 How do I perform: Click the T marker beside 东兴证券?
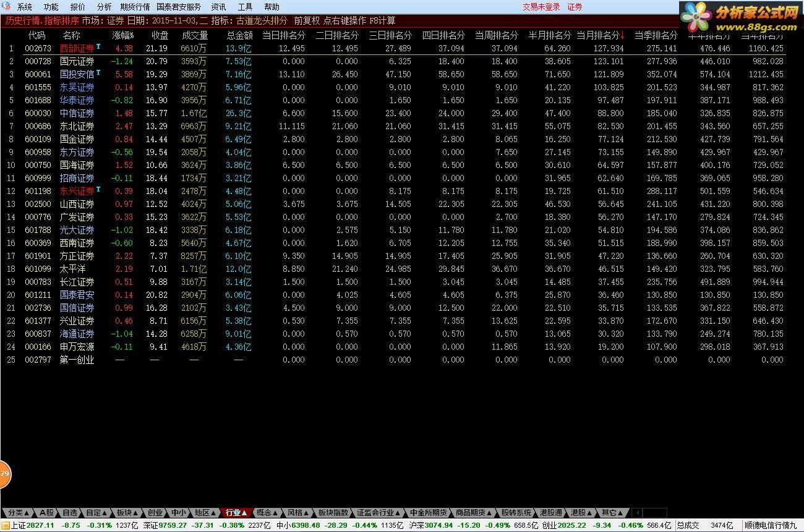point(98,189)
